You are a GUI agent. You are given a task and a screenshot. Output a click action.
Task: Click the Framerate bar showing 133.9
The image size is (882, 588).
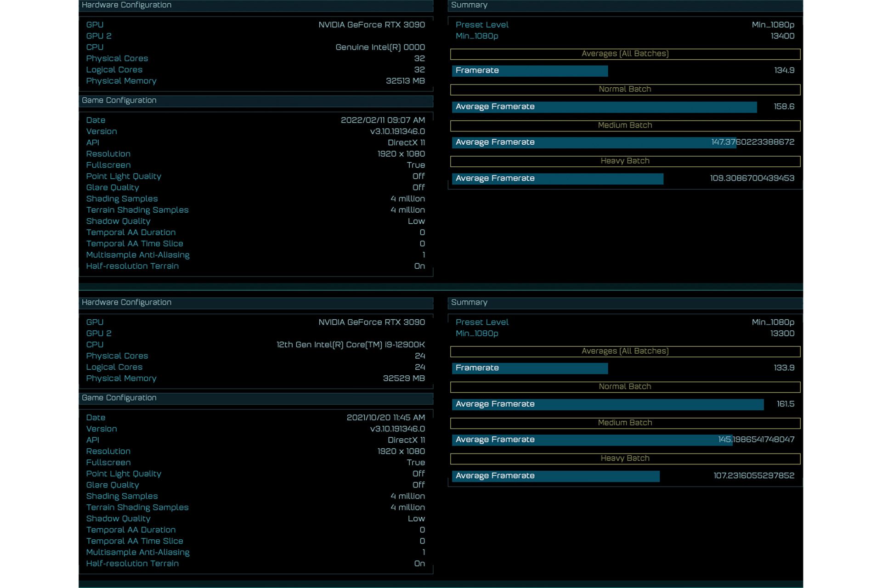(530, 368)
